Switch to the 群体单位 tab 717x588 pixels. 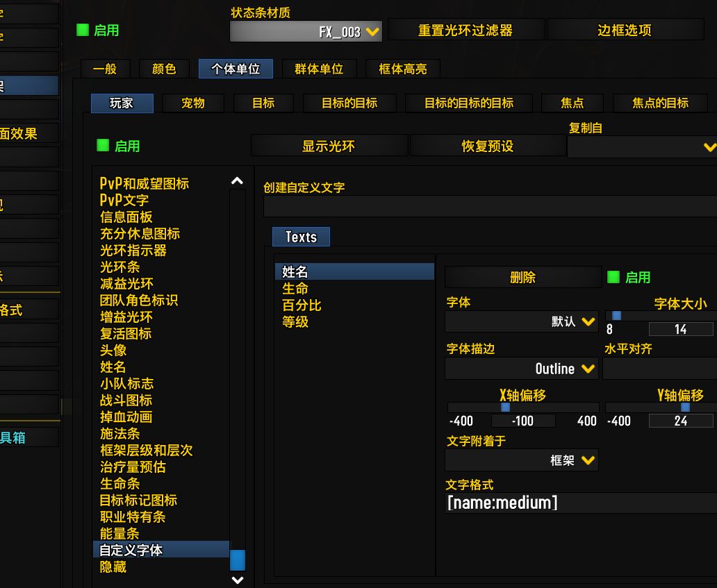319,69
